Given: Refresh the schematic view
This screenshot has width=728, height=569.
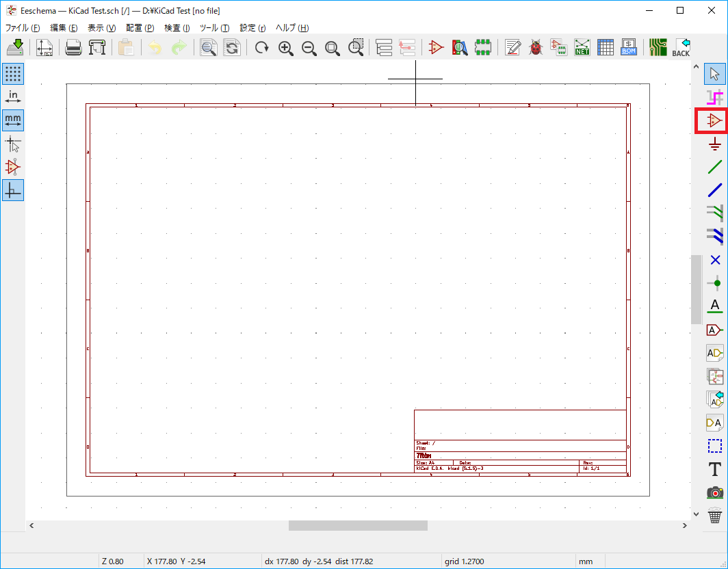Looking at the screenshot, I should pos(262,47).
